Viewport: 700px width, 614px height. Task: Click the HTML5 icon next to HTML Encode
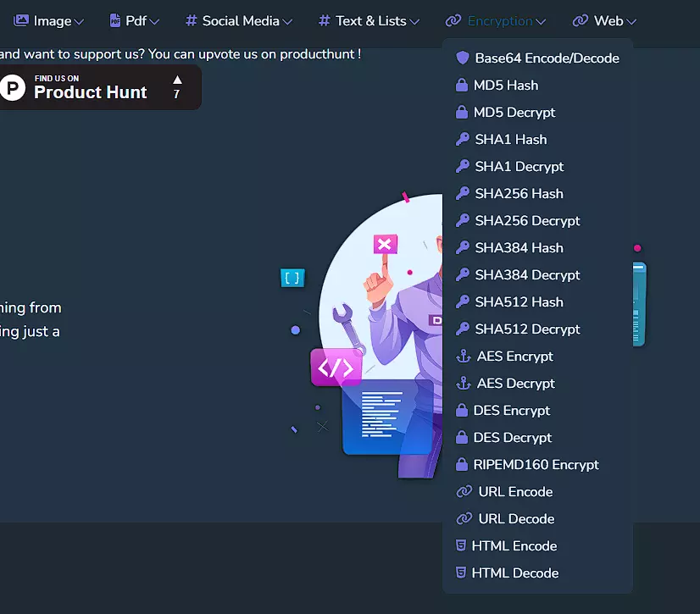point(461,546)
